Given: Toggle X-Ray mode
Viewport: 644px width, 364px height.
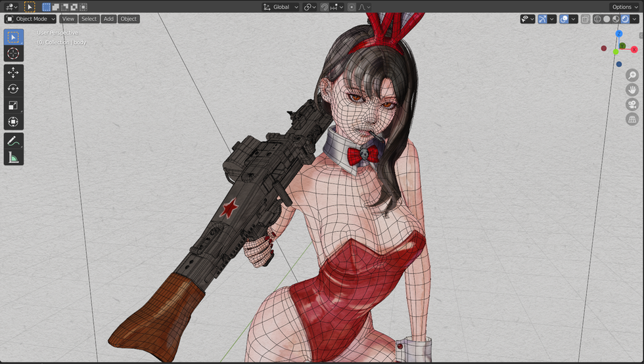Looking at the screenshot, I should coord(586,19).
